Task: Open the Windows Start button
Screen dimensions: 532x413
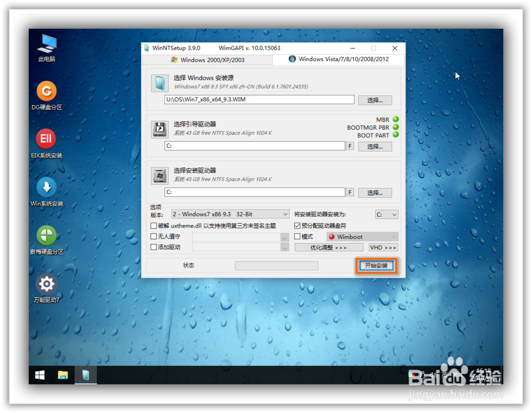Action: (40, 375)
